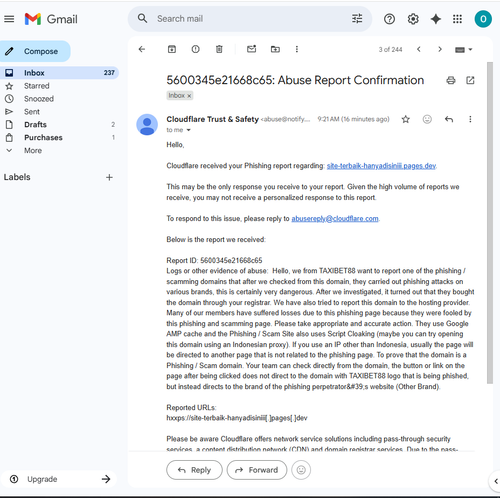Click the Search mail field
The image size is (500, 498).
[250, 19]
